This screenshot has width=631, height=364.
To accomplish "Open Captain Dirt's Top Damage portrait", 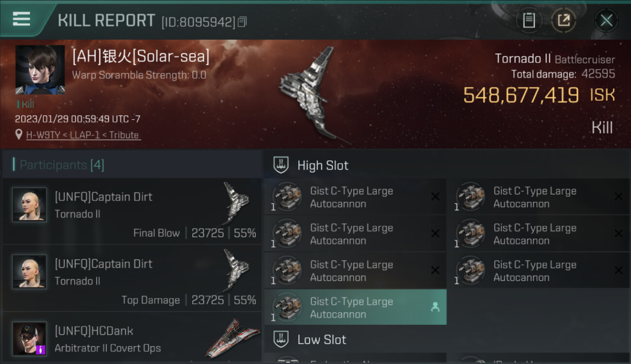I will point(30,271).
